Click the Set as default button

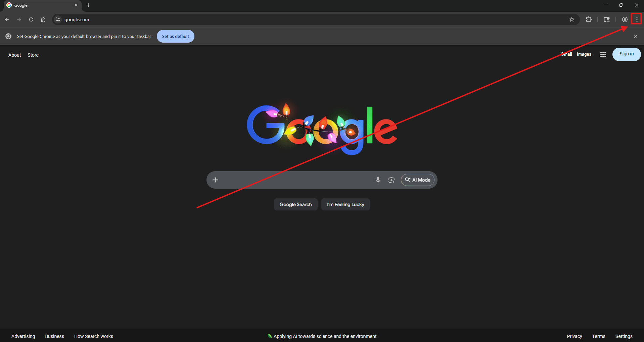point(176,36)
